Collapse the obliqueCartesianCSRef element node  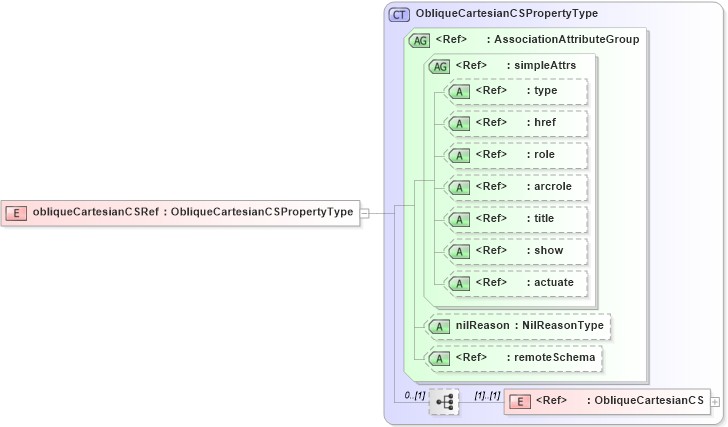click(365, 214)
